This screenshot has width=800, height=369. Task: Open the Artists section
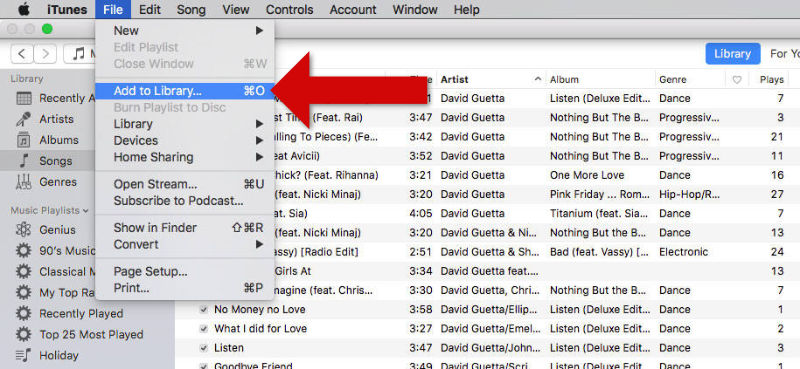point(56,119)
